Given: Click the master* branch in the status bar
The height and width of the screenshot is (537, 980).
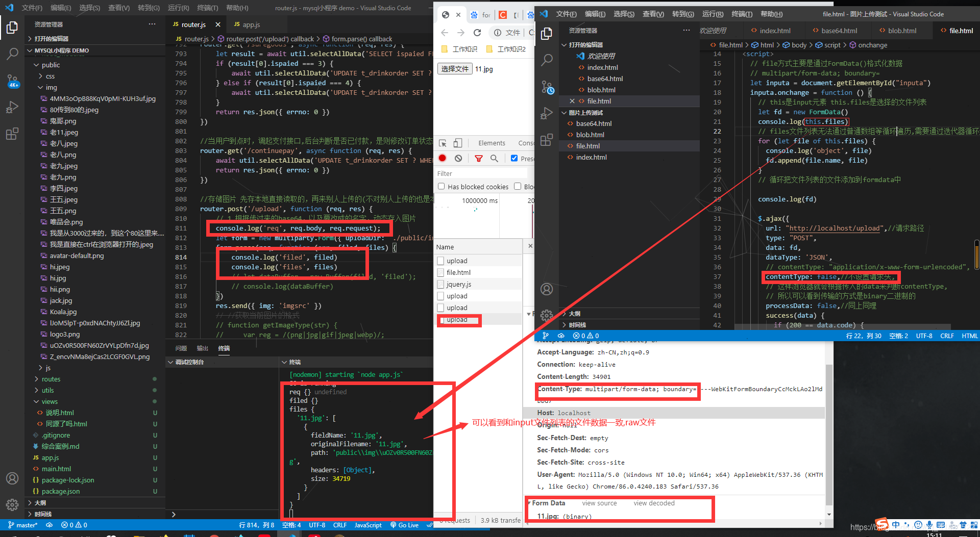Looking at the screenshot, I should coord(23,525).
